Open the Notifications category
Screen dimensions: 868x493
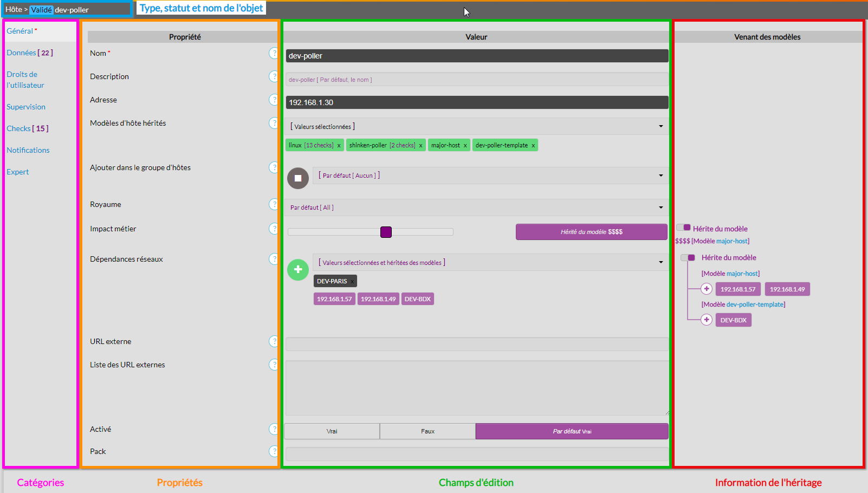(28, 150)
